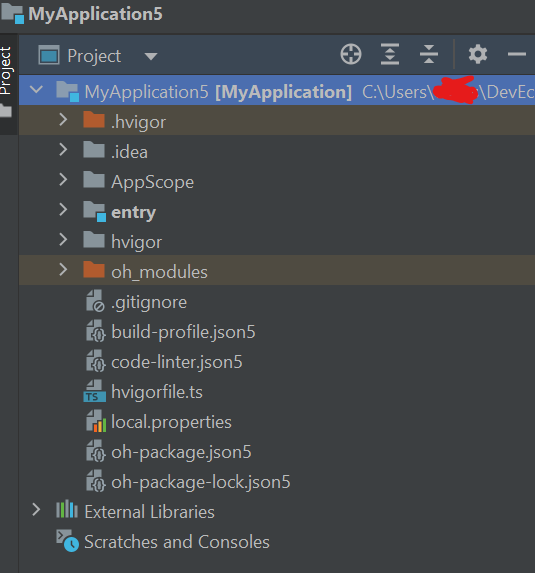This screenshot has height=573, width=535.
Task: Click the local.properties file icon
Action: coord(96,422)
